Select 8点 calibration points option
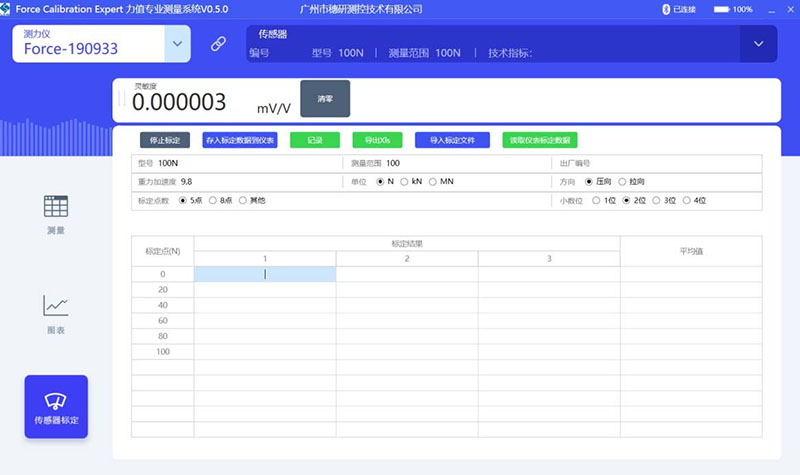The width and height of the screenshot is (800, 475). [213, 201]
